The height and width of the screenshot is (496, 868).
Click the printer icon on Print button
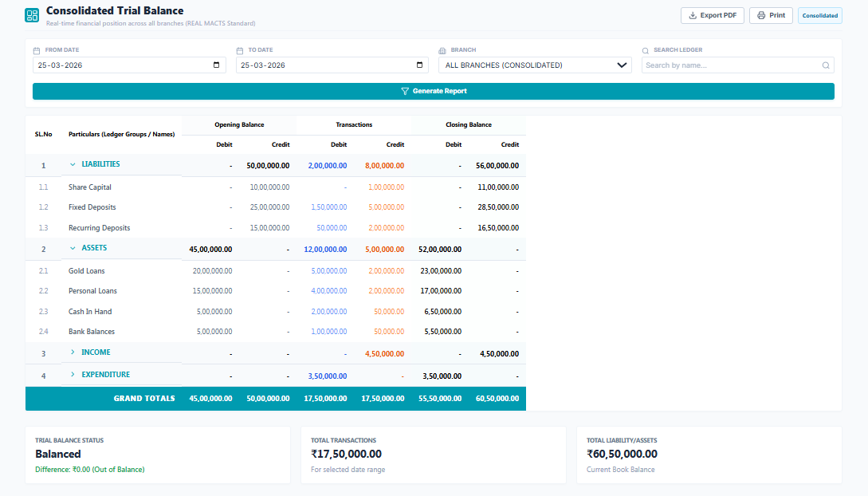(x=761, y=15)
